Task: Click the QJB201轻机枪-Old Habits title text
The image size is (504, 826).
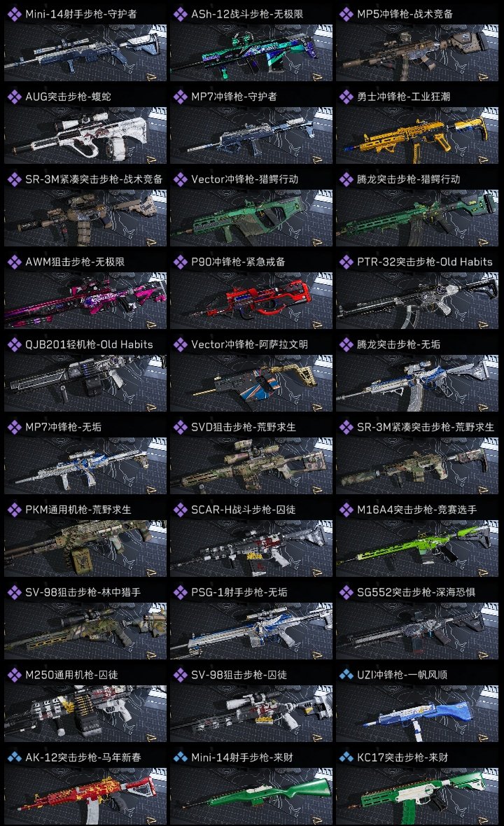Action: point(89,344)
